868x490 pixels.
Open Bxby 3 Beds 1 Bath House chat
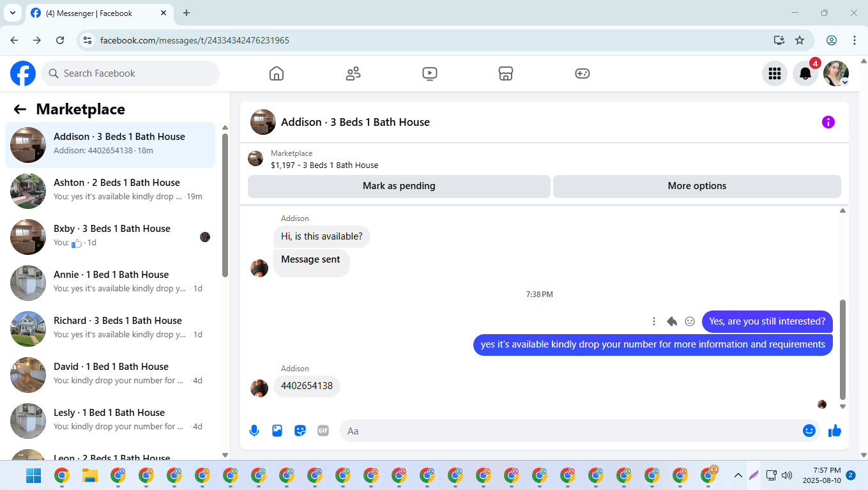click(x=110, y=237)
